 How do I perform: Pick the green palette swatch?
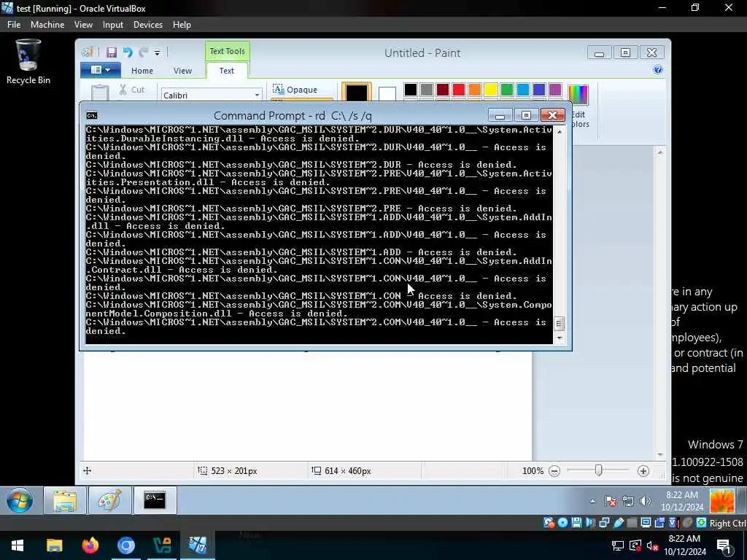point(507,90)
